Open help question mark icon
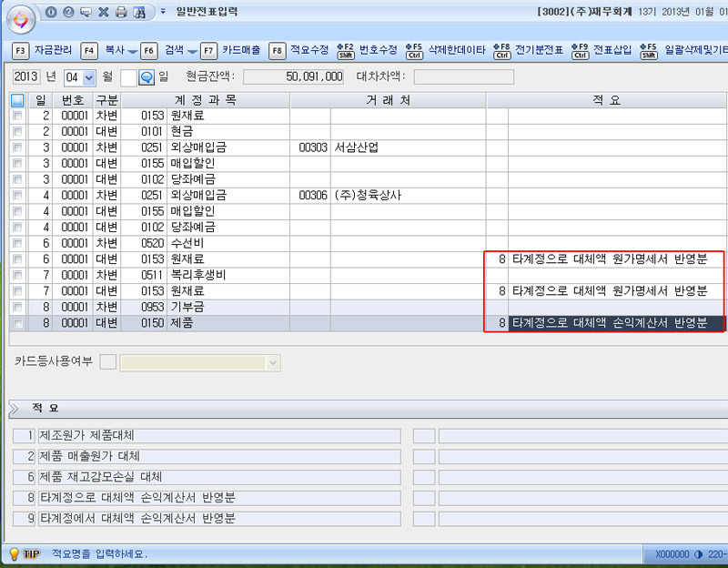Viewport: 728px width, 568px height. (x=69, y=12)
